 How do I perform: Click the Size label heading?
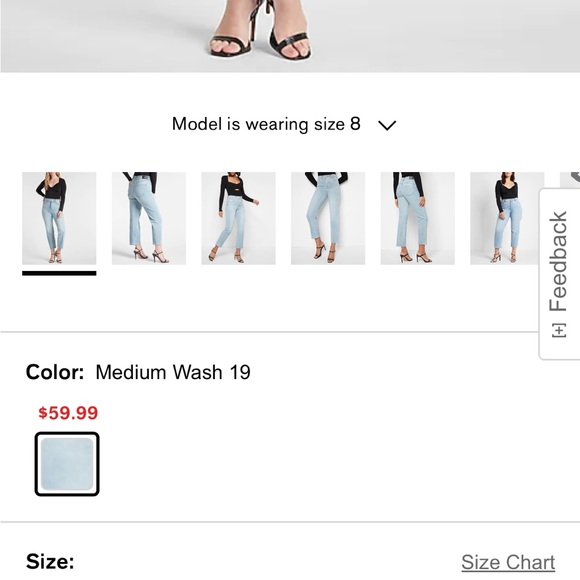click(50, 562)
